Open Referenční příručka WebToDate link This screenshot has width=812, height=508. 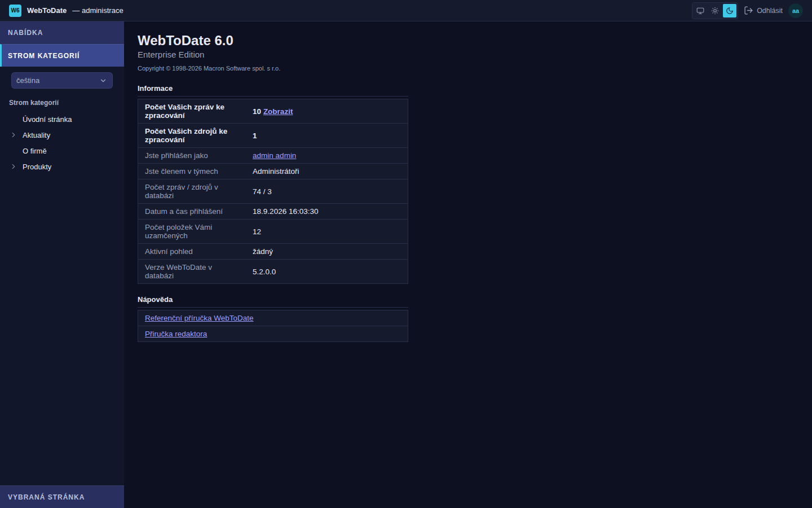(x=199, y=318)
